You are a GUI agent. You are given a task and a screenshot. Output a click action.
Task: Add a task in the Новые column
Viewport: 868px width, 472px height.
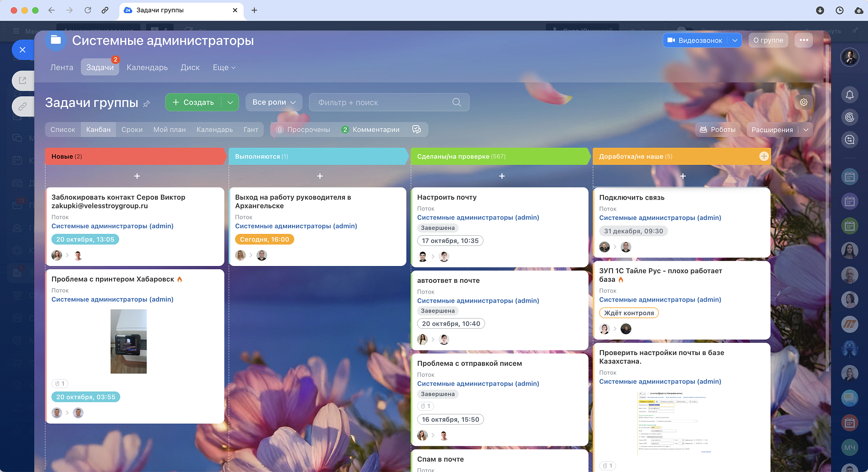point(137,176)
